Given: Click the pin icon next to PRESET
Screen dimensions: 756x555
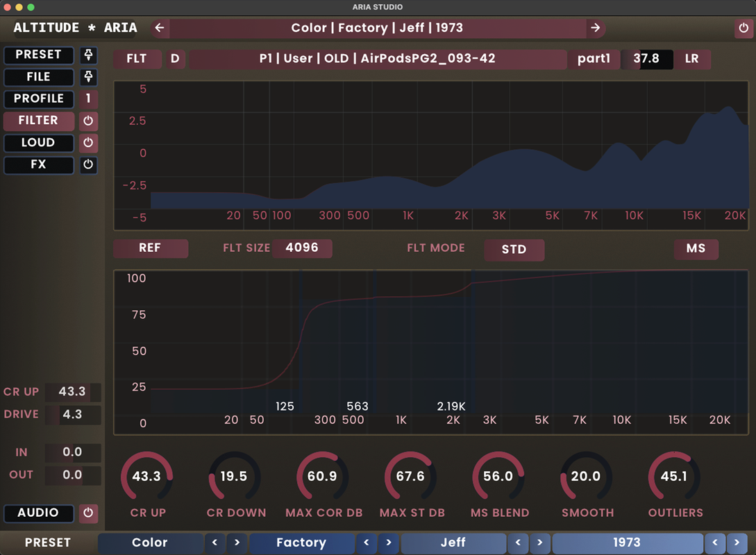Looking at the screenshot, I should (88, 55).
